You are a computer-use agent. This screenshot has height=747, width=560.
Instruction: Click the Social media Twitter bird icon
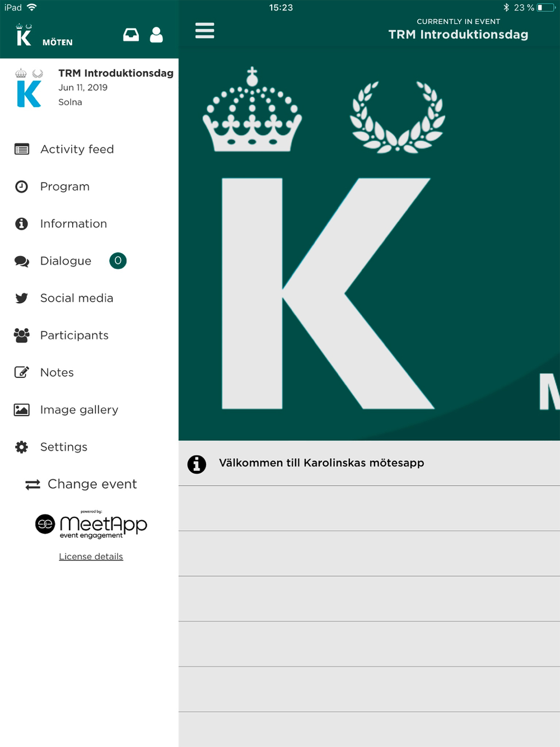pos(22,298)
